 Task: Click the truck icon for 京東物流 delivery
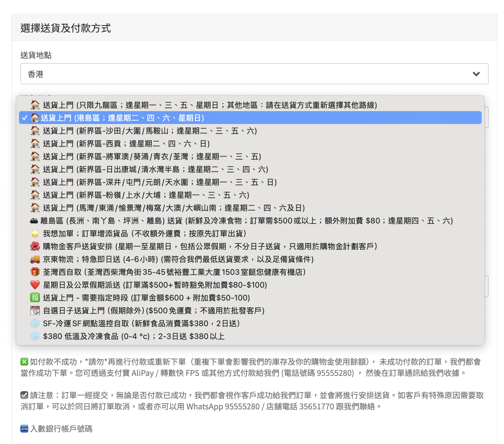pos(35,259)
